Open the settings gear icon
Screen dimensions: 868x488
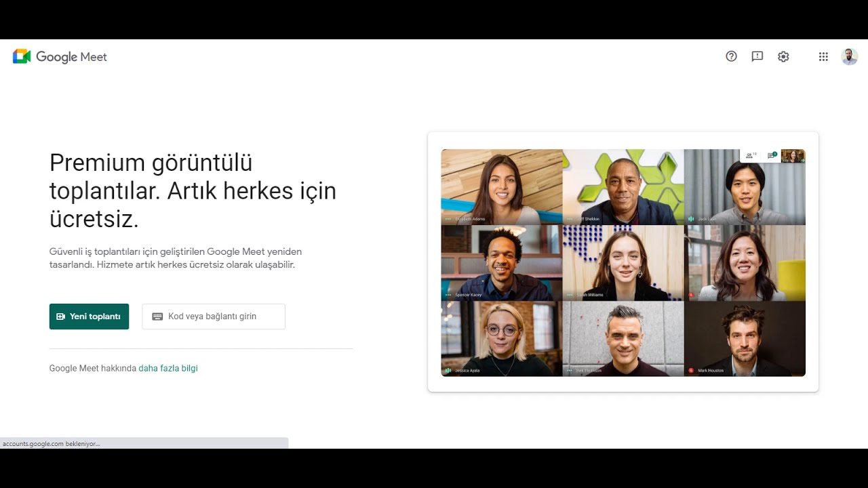pyautogui.click(x=783, y=57)
